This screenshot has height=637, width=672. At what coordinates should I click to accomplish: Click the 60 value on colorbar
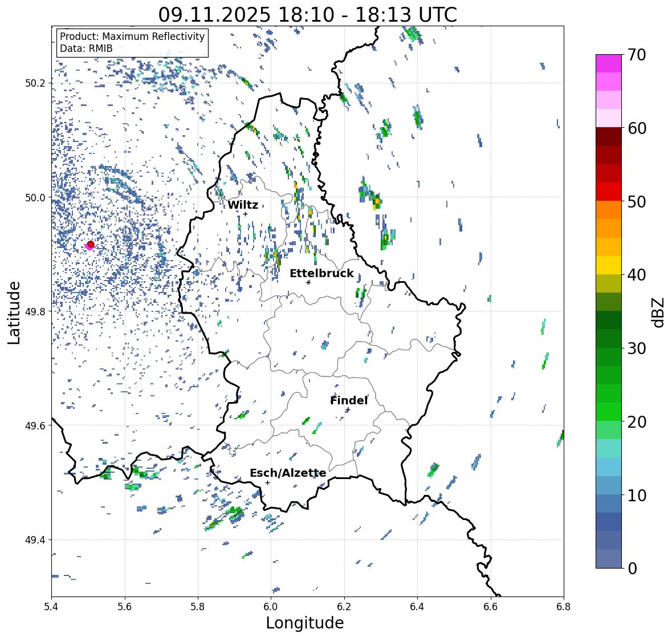637,128
